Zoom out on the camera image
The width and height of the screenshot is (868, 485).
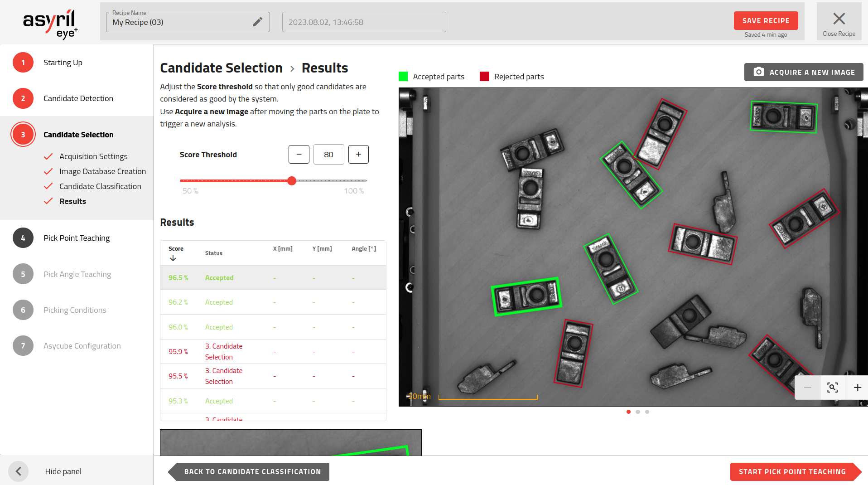(807, 388)
